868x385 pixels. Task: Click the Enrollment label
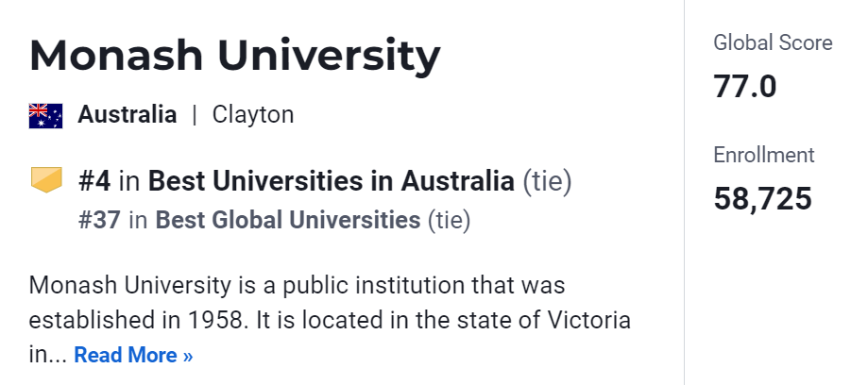(x=763, y=155)
